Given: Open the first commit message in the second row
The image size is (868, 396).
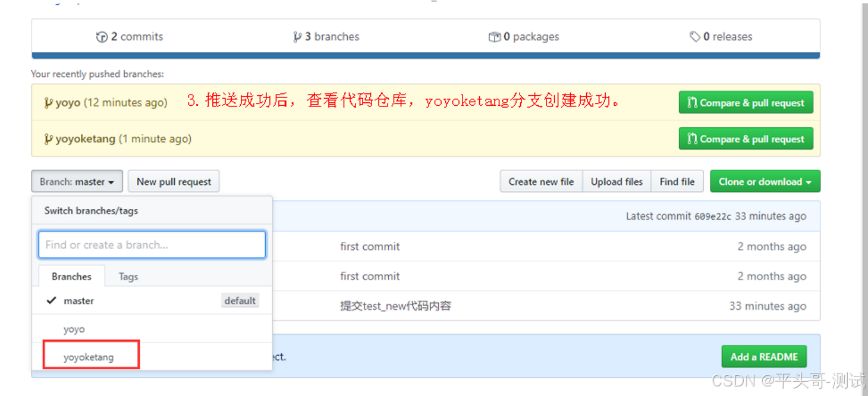Looking at the screenshot, I should click(x=370, y=276).
